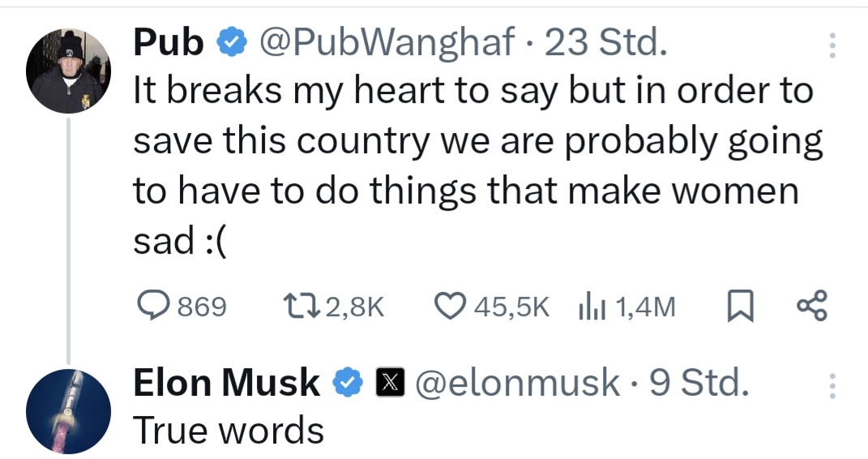Go to the @PubWanghaf handle

point(387,43)
